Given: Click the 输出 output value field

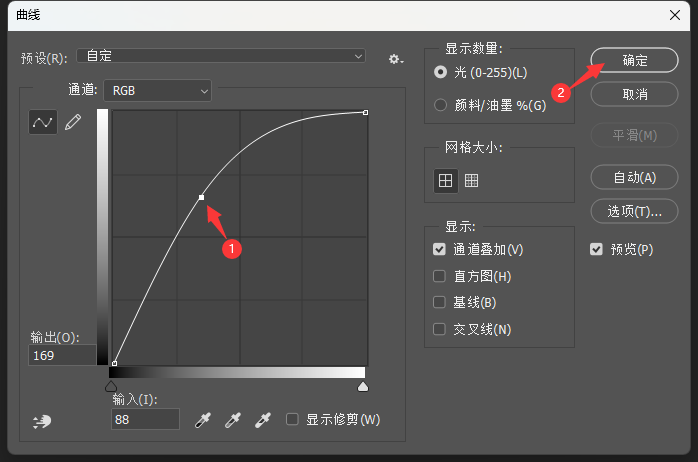Looking at the screenshot, I should [x=62, y=355].
